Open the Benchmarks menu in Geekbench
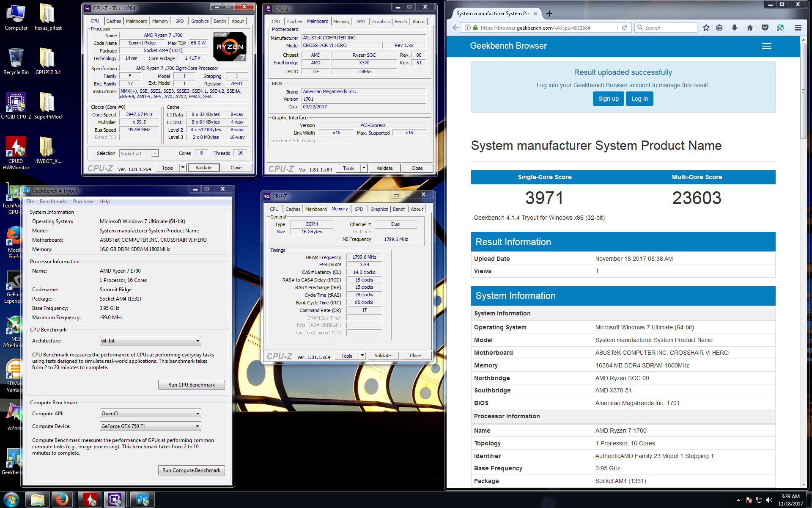Viewport: 812px width, 508px height. pyautogui.click(x=53, y=202)
